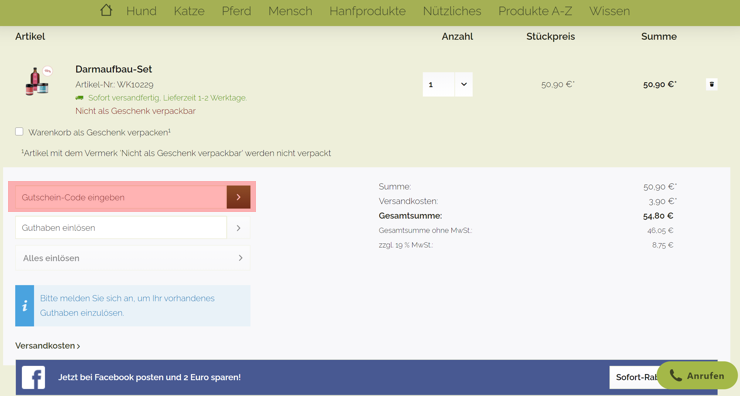
Task: Expand the Versandkosten link
Action: [x=48, y=346]
